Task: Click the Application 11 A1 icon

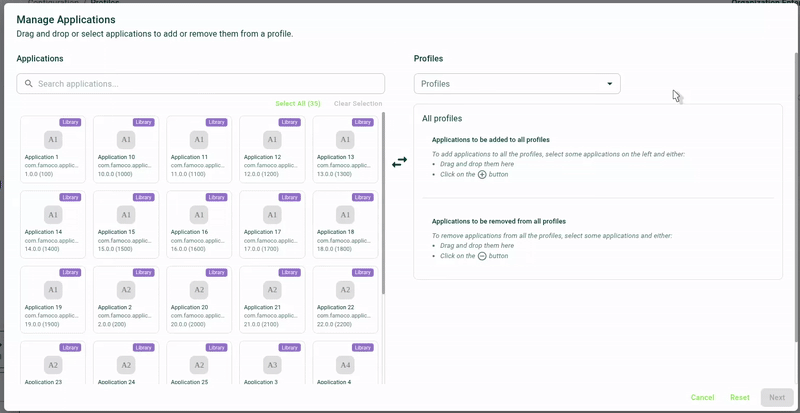Action: (199, 139)
